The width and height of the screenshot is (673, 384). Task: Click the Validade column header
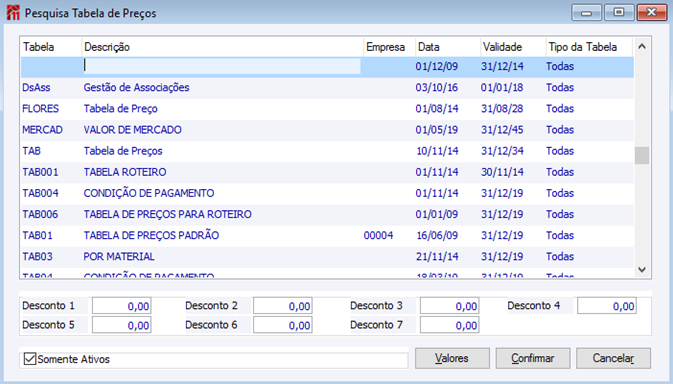513,47
